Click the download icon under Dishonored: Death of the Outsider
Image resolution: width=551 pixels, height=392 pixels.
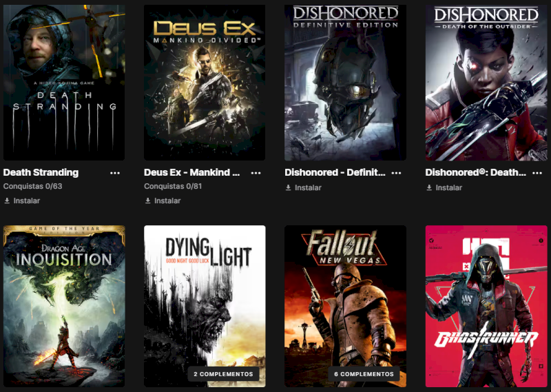429,187
